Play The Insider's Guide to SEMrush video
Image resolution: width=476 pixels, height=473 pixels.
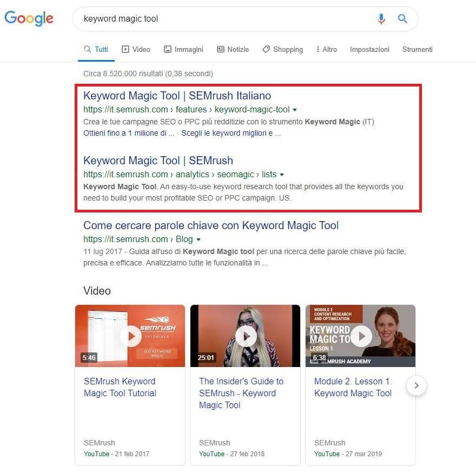(x=246, y=335)
